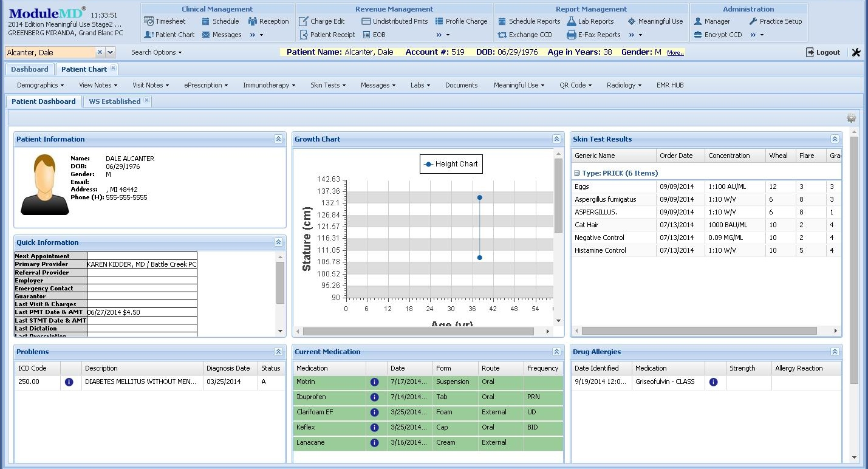Open Charge Edit
This screenshot has width=868, height=469.
(x=326, y=21)
